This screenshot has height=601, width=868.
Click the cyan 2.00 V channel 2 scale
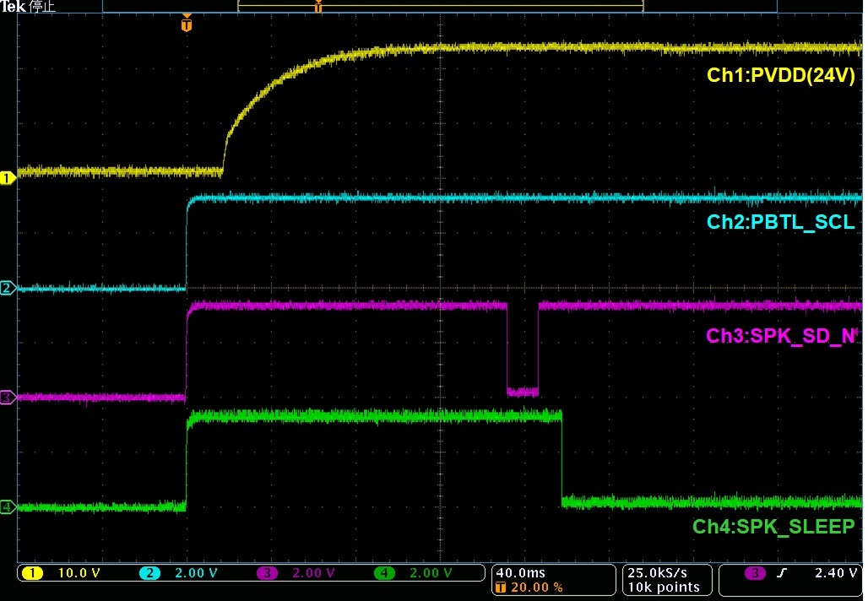197,573
